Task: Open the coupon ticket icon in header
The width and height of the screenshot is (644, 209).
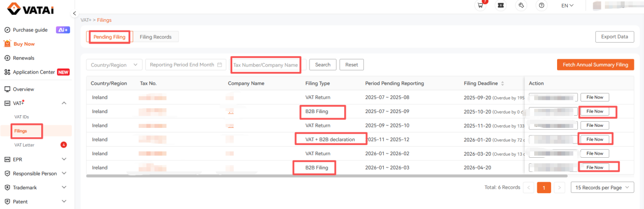Action: click(x=501, y=6)
